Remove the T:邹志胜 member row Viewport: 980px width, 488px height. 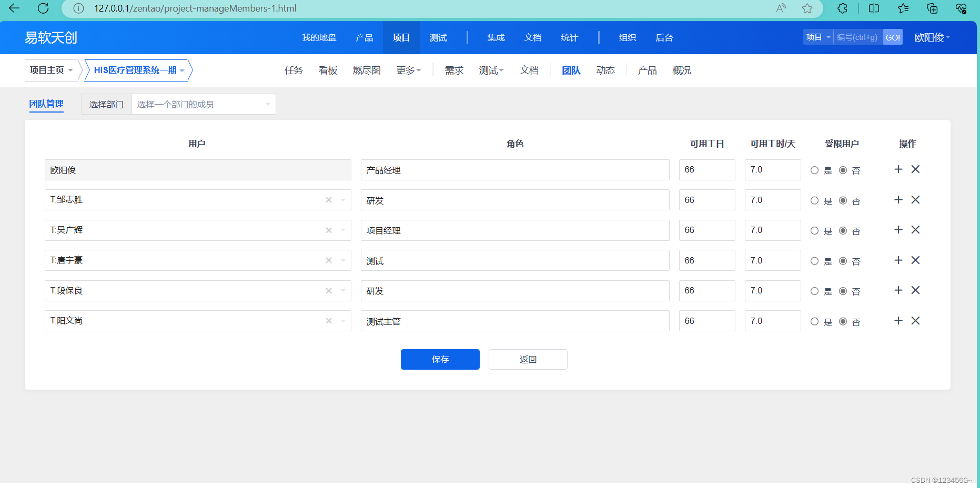point(915,200)
